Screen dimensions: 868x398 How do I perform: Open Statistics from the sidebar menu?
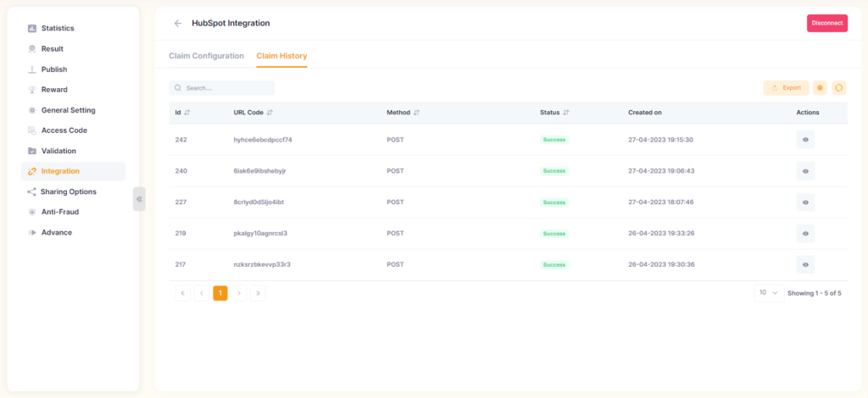pyautogui.click(x=58, y=28)
